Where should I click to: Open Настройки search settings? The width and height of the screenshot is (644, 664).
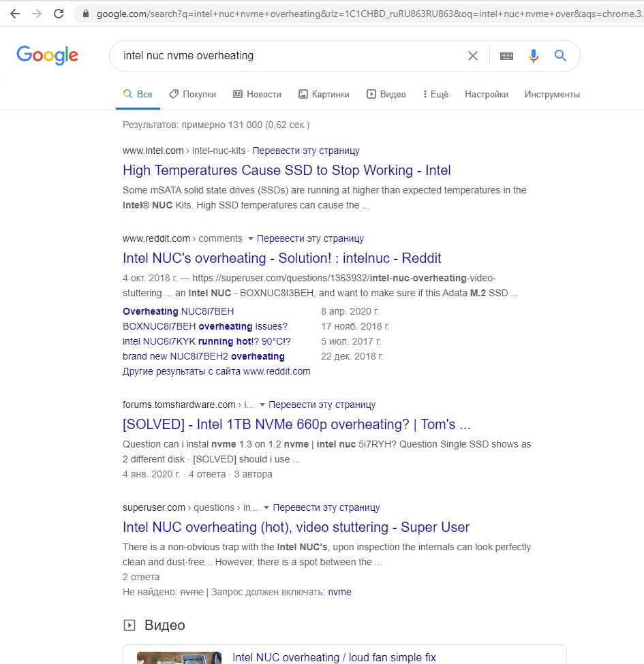pyautogui.click(x=487, y=94)
